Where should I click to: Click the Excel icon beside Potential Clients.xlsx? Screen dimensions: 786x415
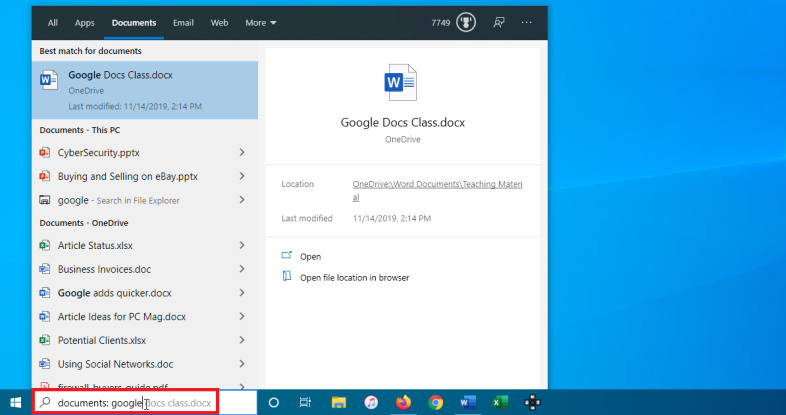click(45, 340)
